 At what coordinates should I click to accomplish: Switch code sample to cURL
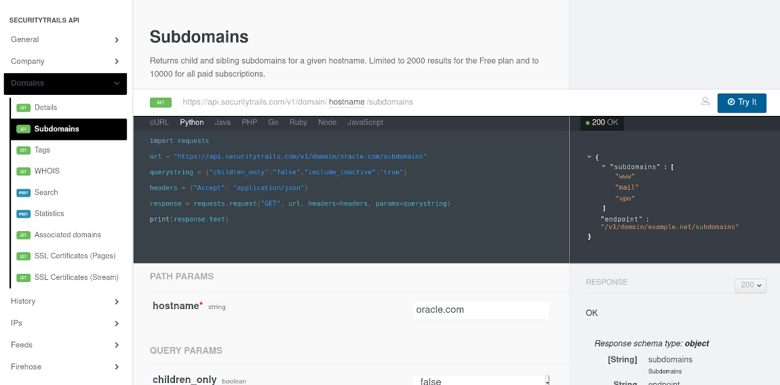(x=159, y=122)
